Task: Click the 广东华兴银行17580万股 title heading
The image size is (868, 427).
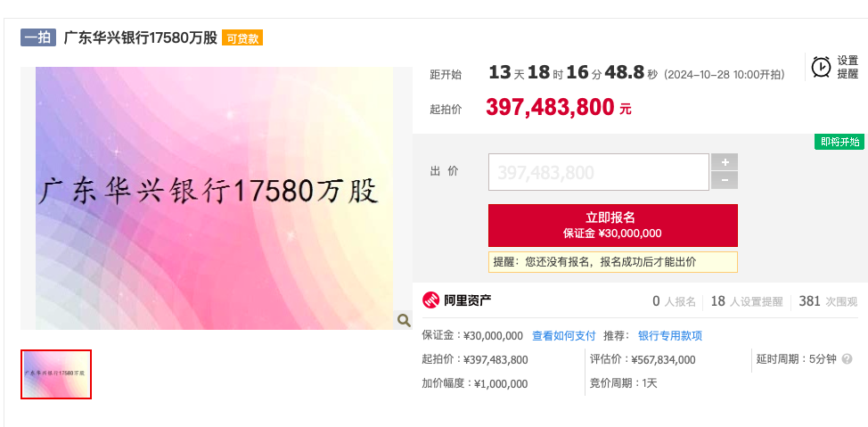Action: point(141,38)
